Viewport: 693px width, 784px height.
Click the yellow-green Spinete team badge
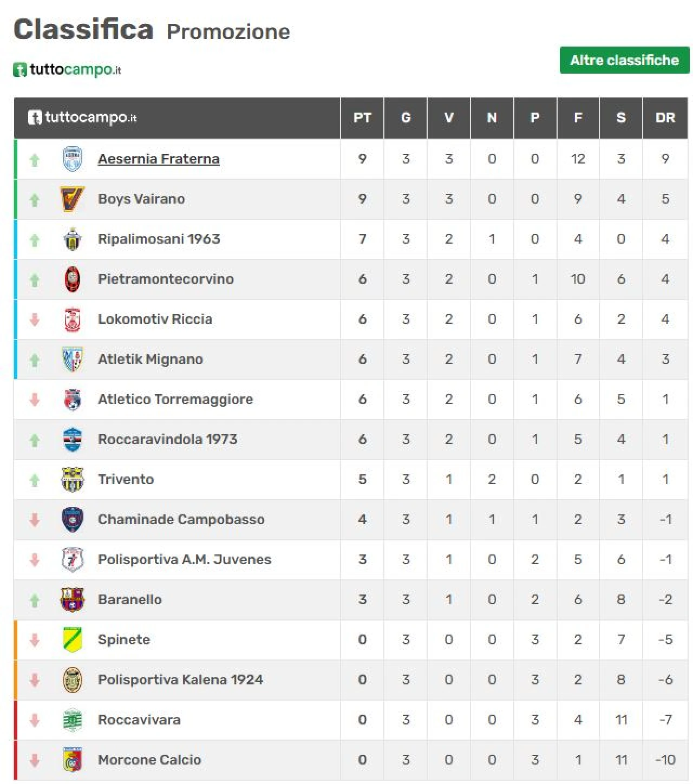[x=72, y=640]
